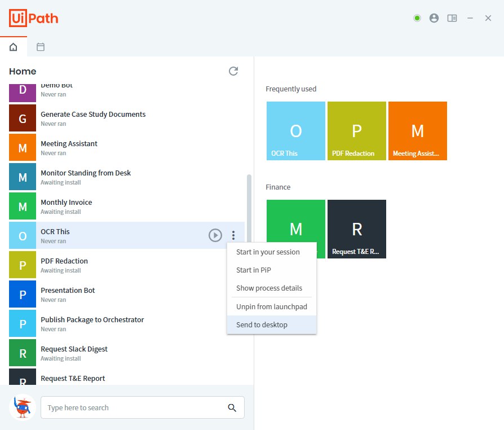
Task: Select the Generate Case Study Documents row
Action: coord(127,118)
